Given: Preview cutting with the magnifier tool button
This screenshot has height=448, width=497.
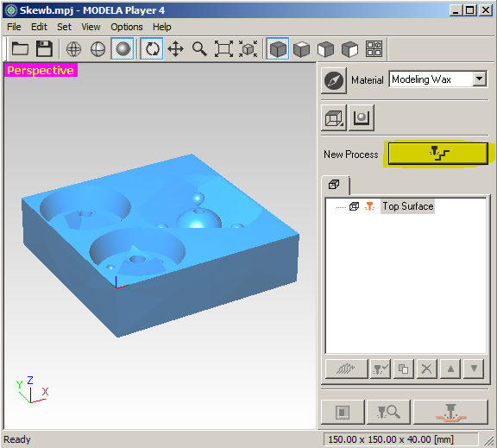Looking at the screenshot, I should (x=388, y=412).
